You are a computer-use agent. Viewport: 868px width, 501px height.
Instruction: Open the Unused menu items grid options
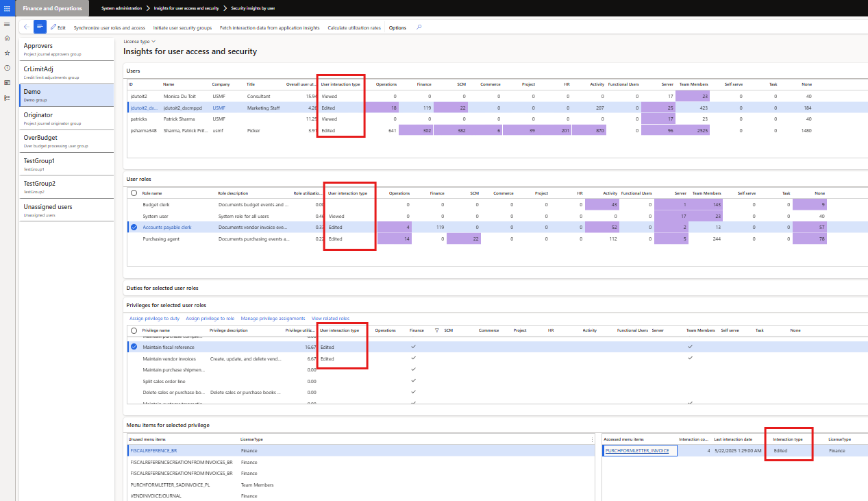(x=592, y=439)
